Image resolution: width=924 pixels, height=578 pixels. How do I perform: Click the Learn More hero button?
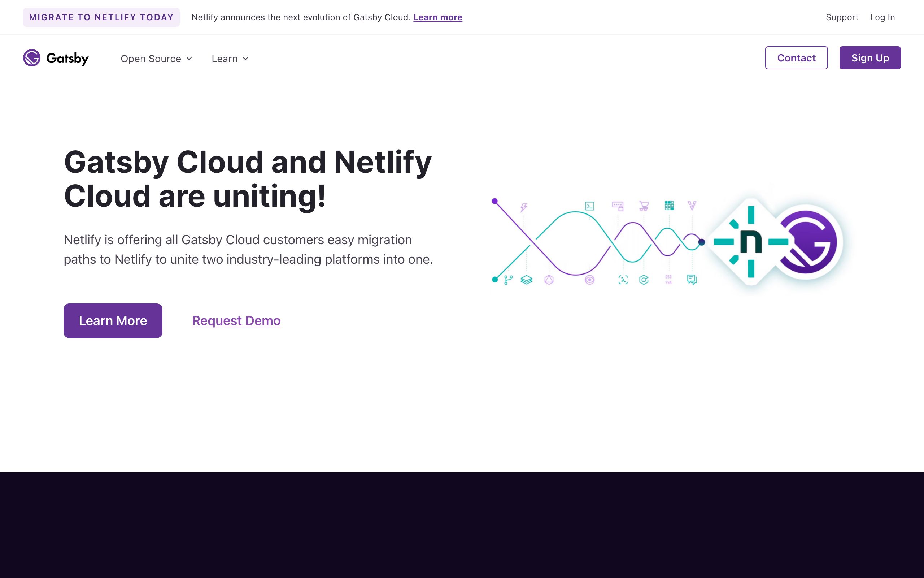113,320
